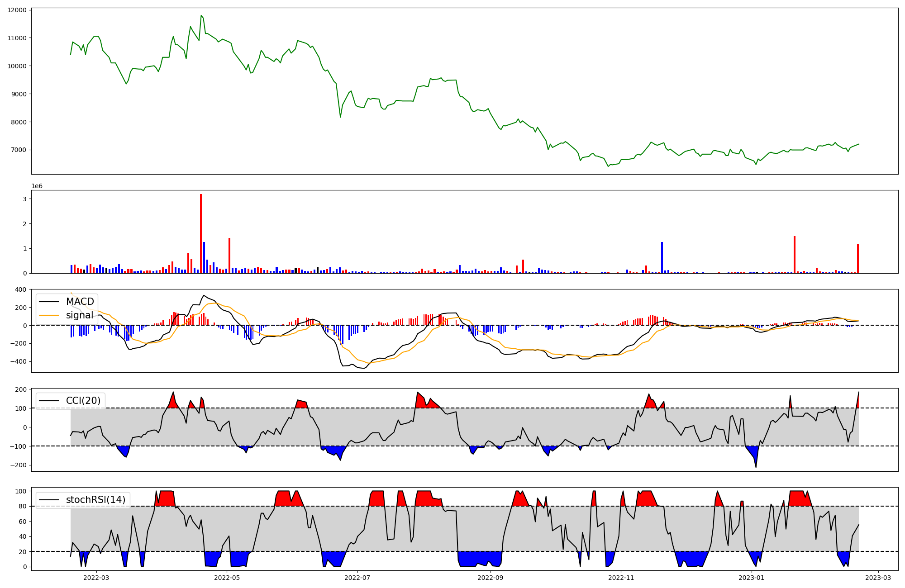Click the MACD legend entry label
905x588 pixels.
80,302
